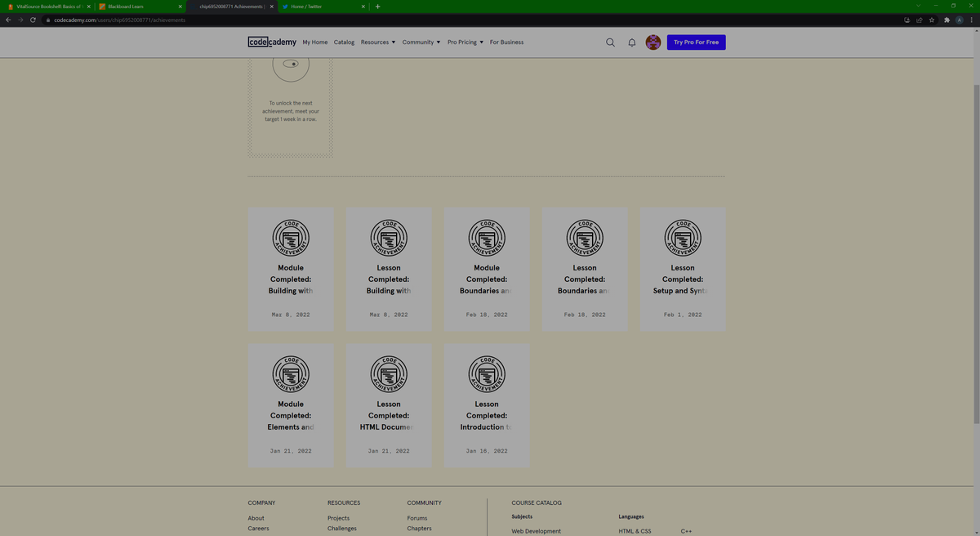Viewport: 980px width, 536px height.
Task: Click the install app icon in address bar
Action: [x=907, y=20]
